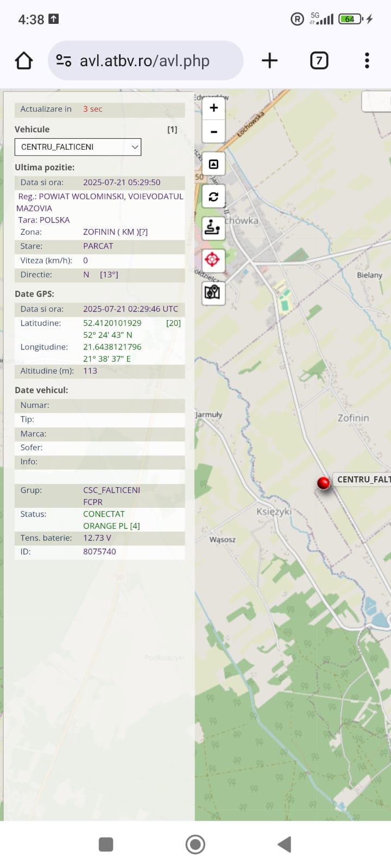391x868 pixels.
Task: Open the vehicle route history tool
Action: 213,228
